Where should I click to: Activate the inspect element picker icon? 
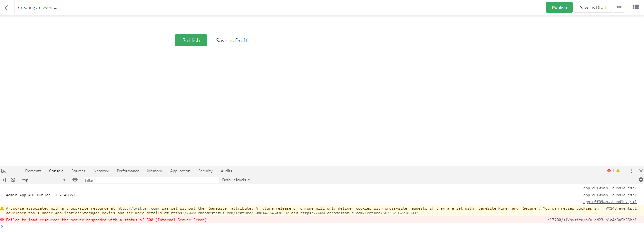coord(4,171)
